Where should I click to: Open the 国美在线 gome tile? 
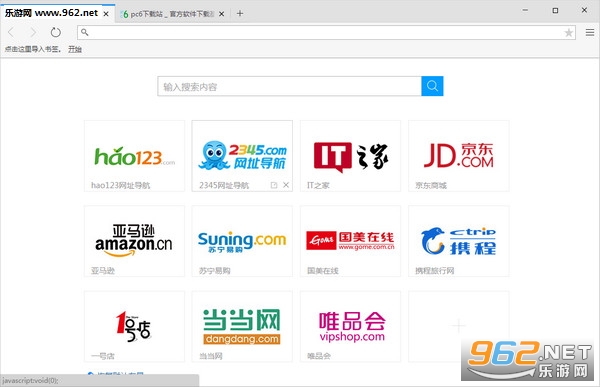pos(351,241)
